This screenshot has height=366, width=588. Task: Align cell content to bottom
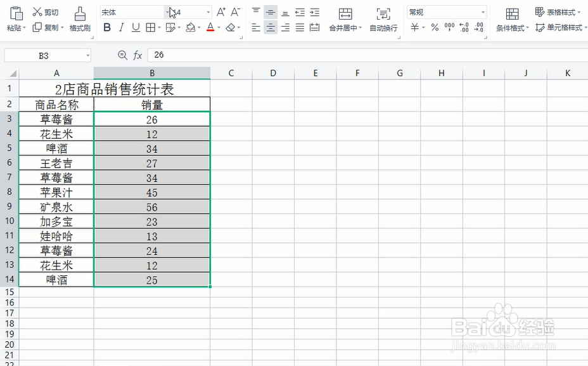click(x=285, y=13)
